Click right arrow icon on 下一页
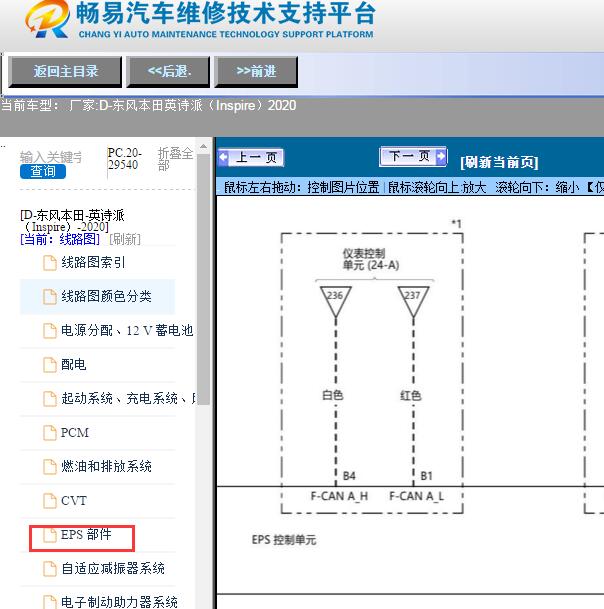This screenshot has height=609, width=604. tap(441, 157)
